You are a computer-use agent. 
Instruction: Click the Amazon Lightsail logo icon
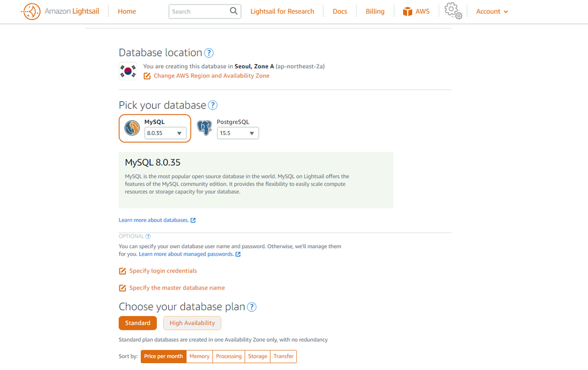[31, 11]
